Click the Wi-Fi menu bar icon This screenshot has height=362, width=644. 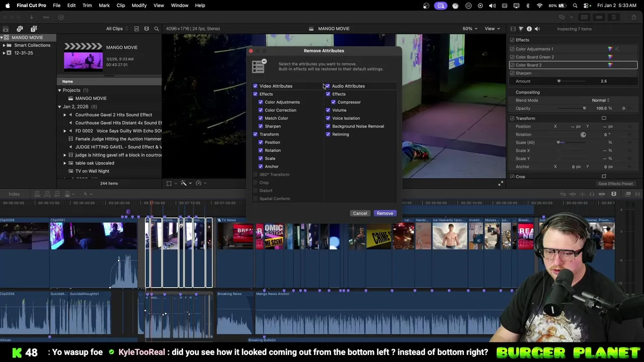coord(540,6)
